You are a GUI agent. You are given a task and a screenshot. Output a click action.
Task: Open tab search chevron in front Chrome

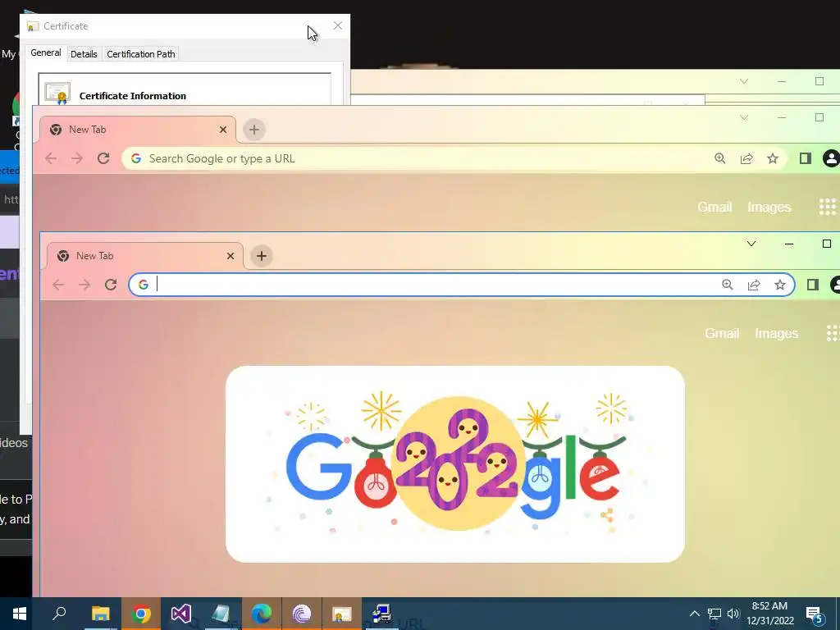pos(751,244)
